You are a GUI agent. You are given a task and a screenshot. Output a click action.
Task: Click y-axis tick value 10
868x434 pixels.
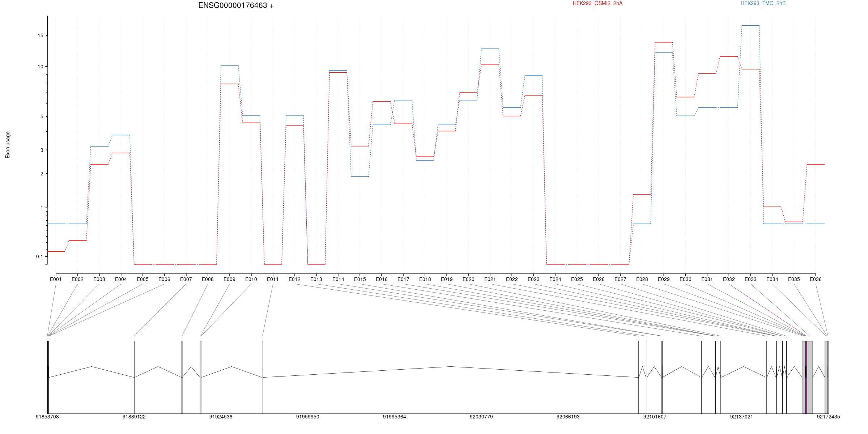click(x=40, y=67)
